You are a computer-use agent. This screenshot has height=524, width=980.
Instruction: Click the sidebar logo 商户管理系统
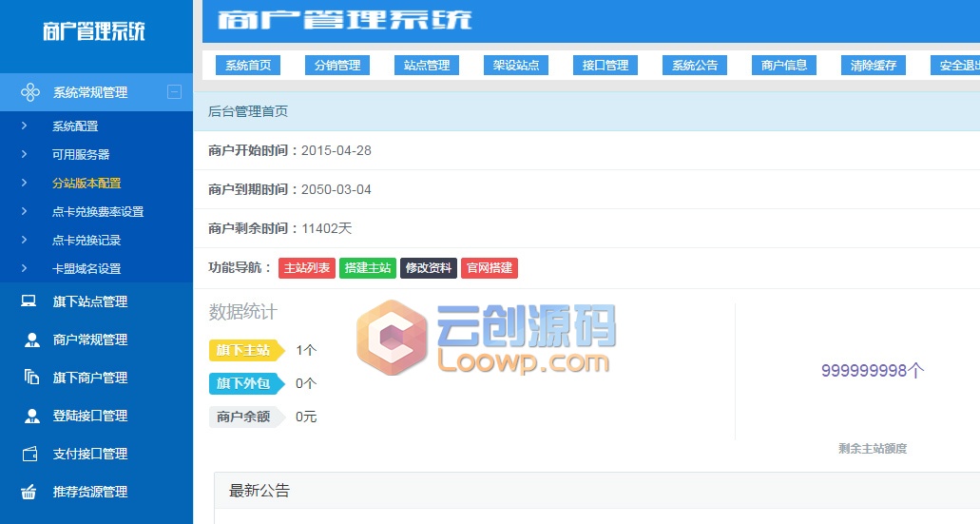(94, 31)
